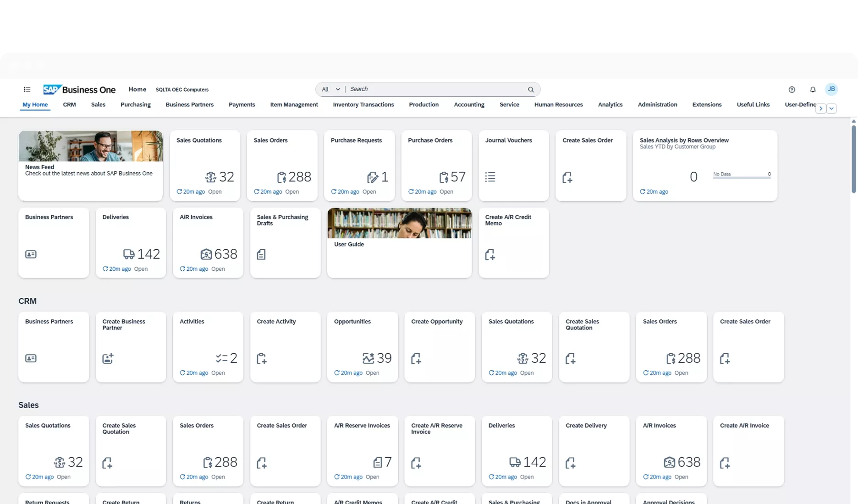The image size is (858, 504).
Task: Click the search magnifier icon
Action: pyautogui.click(x=530, y=89)
